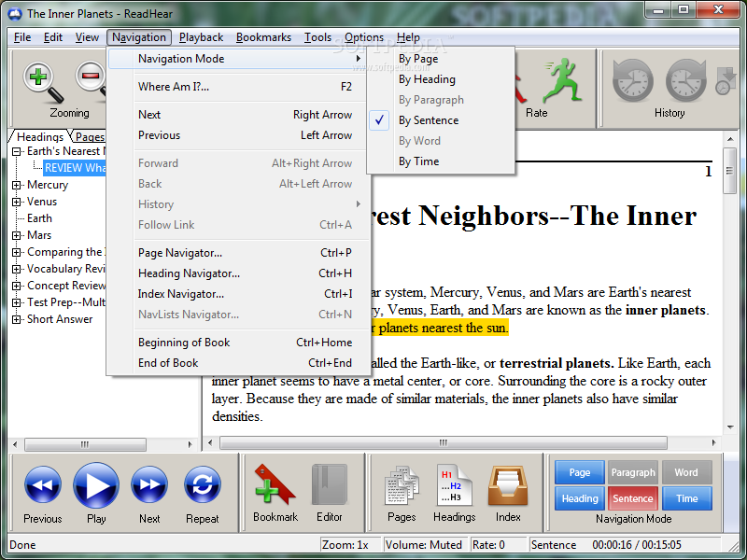Viewport: 747px width, 560px height.
Task: Choose Page Navigator menu item
Action: (x=238, y=253)
